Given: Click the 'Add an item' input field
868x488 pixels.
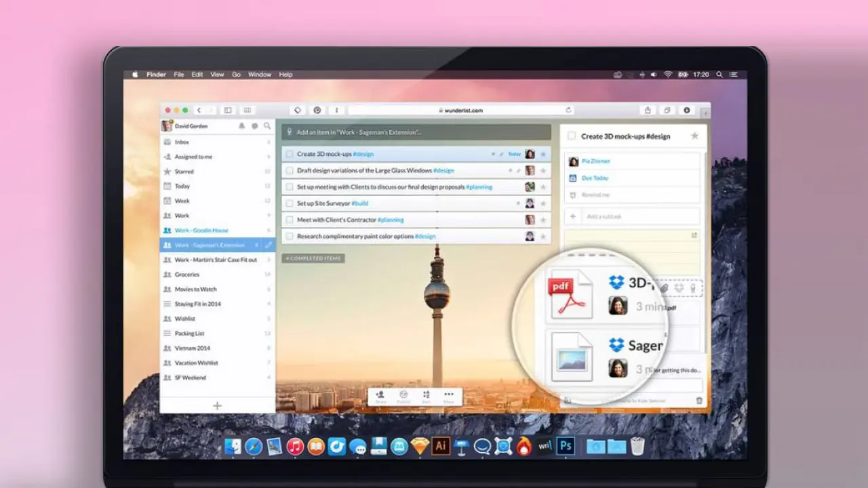Looking at the screenshot, I should tap(417, 132).
